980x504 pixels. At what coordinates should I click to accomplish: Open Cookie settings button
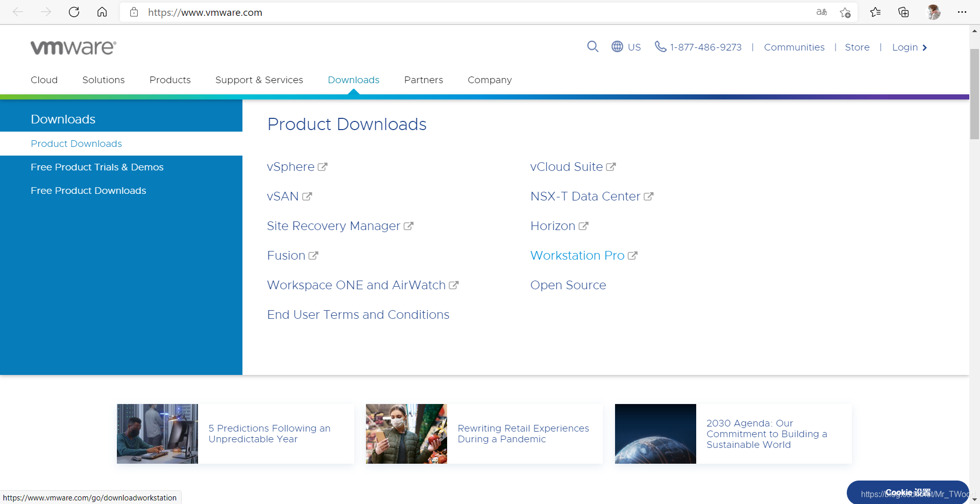click(908, 493)
